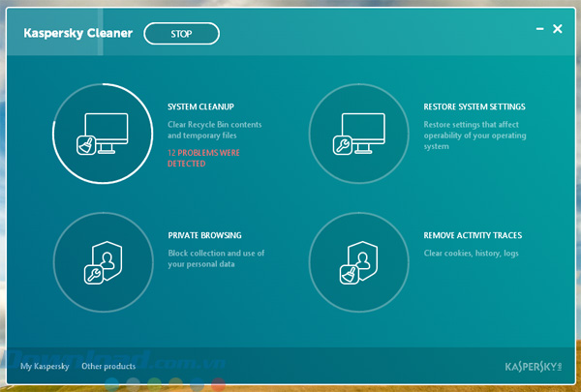The image size is (581, 392).
Task: Click 'Block collection and use of' description
Action: point(216,258)
